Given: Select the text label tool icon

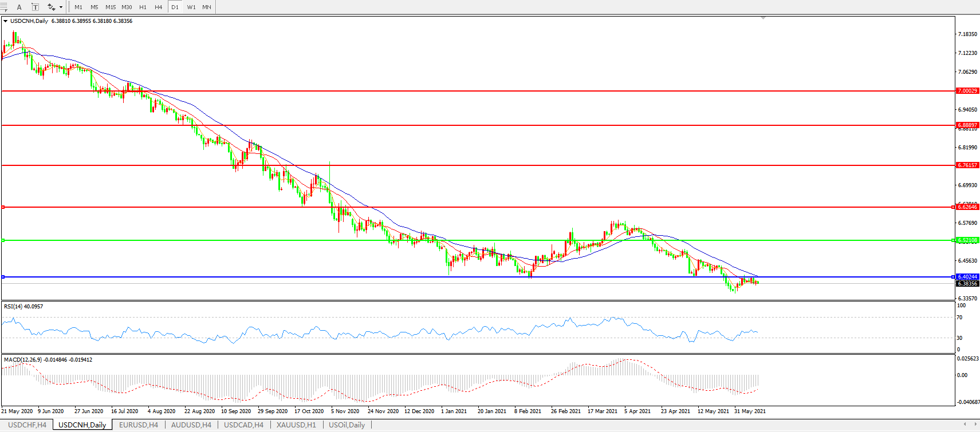Looking at the screenshot, I should 35,7.
